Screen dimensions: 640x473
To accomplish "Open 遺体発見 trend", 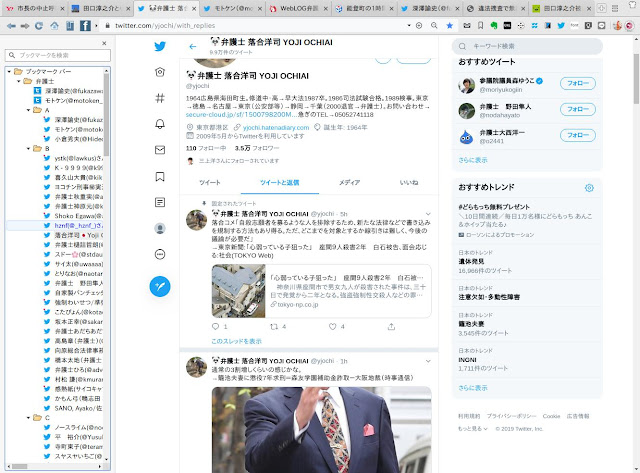I will click(527, 262).
